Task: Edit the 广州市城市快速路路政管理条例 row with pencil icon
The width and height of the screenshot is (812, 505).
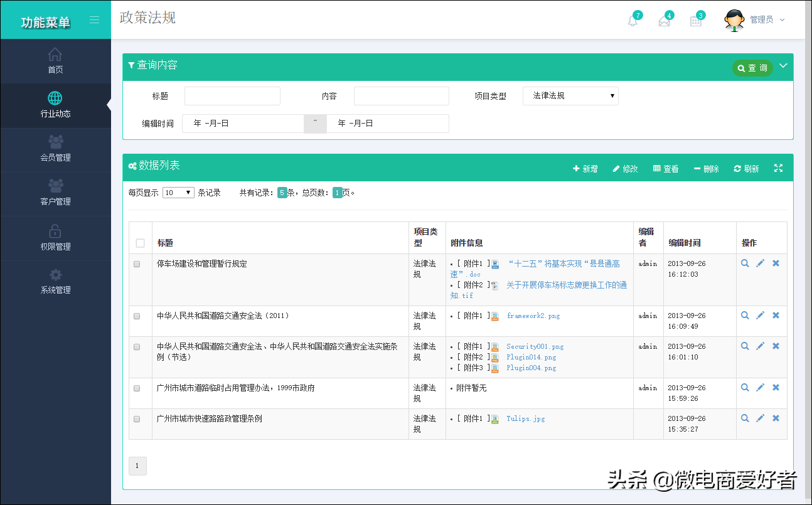Action: pos(761,418)
